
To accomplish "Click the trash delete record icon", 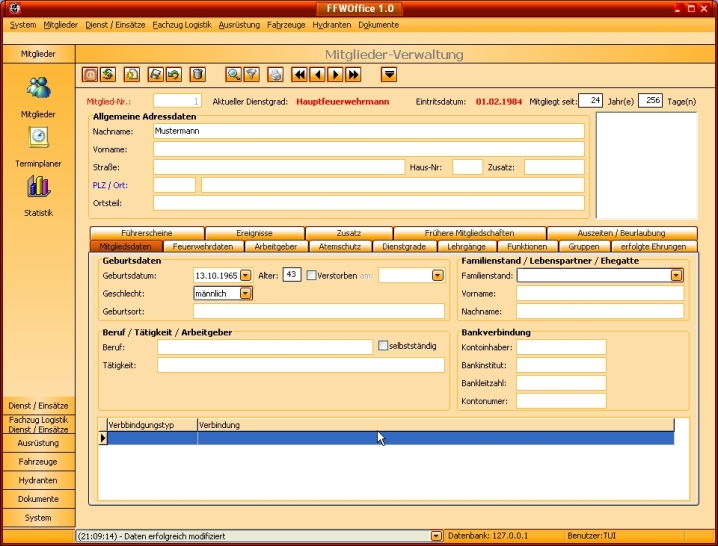I will (x=198, y=74).
